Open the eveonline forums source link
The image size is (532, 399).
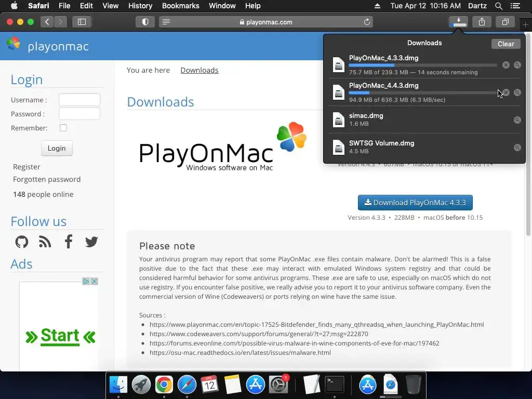(x=295, y=343)
